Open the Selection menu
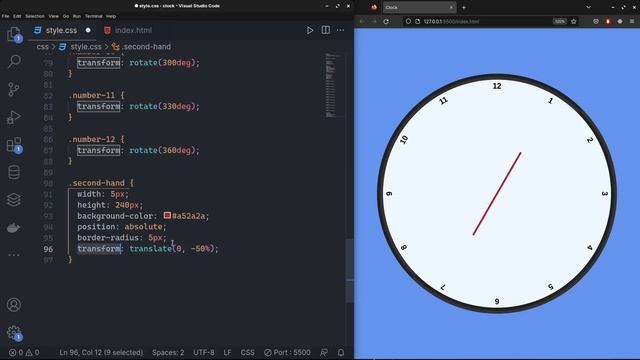The image size is (640, 360). tap(35, 16)
